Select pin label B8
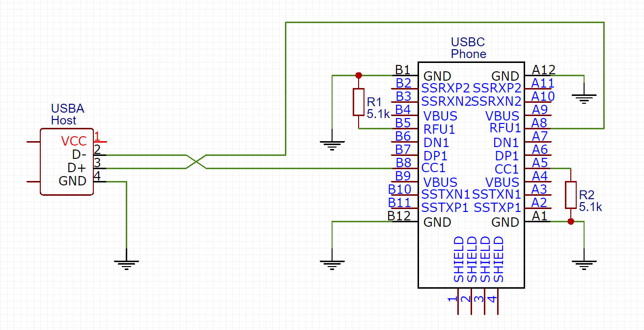Screen dimensions: 644x330 click(x=403, y=162)
